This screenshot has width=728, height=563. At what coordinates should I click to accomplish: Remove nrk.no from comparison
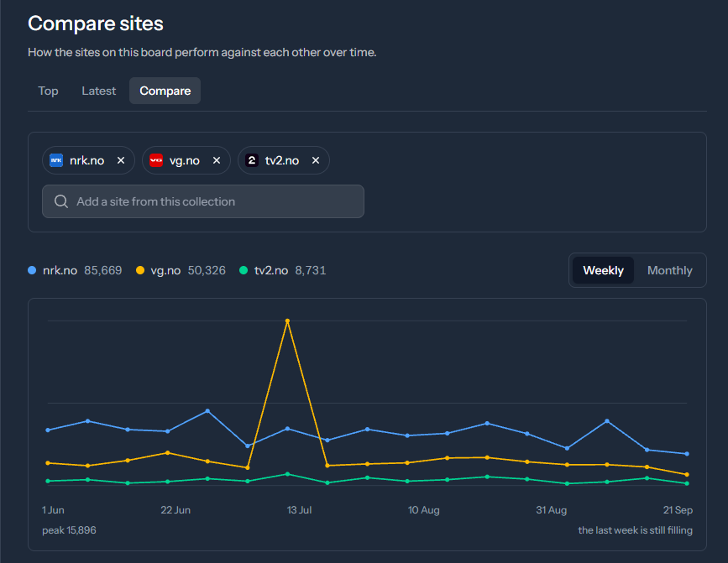click(121, 160)
